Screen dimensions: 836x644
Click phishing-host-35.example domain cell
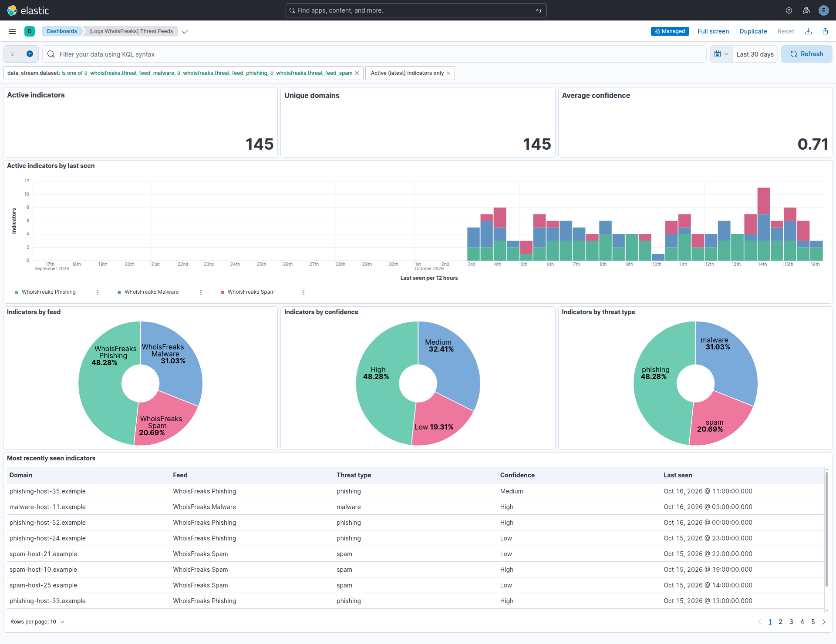click(x=47, y=491)
